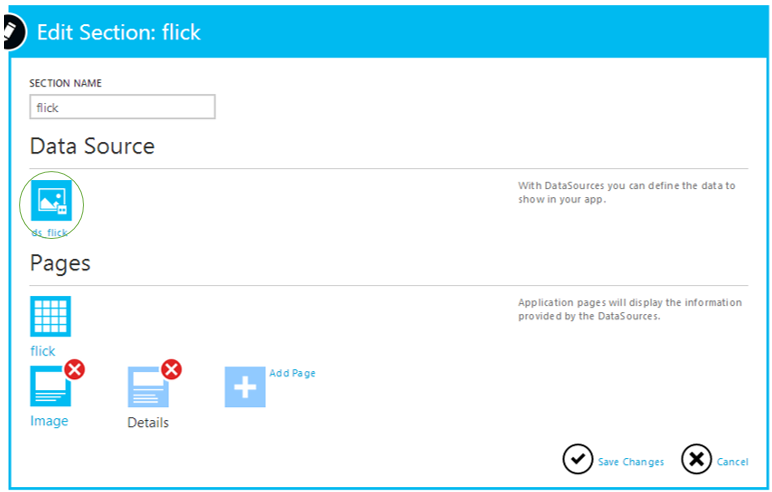
Task: Click the Image page label
Action: tap(49, 421)
